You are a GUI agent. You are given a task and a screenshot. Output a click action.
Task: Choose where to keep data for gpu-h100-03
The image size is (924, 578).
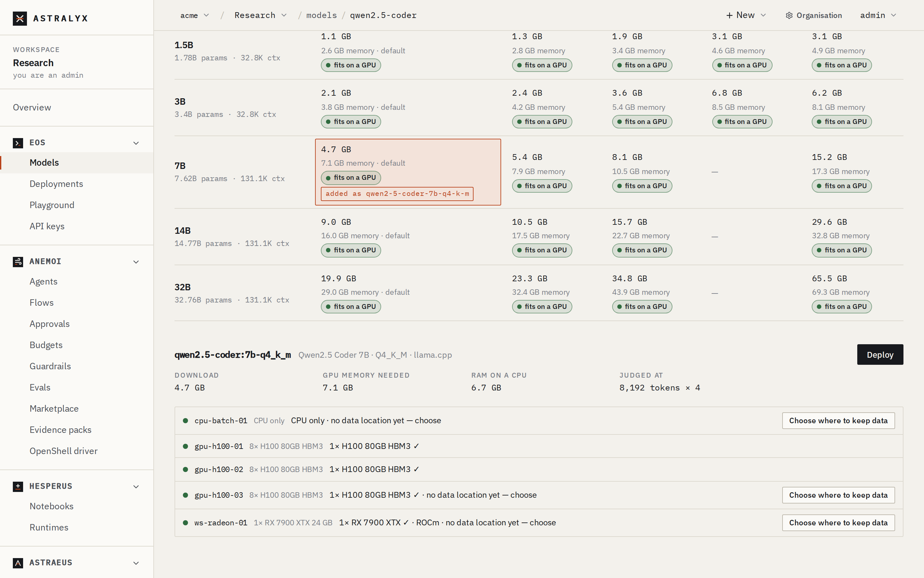coord(838,495)
